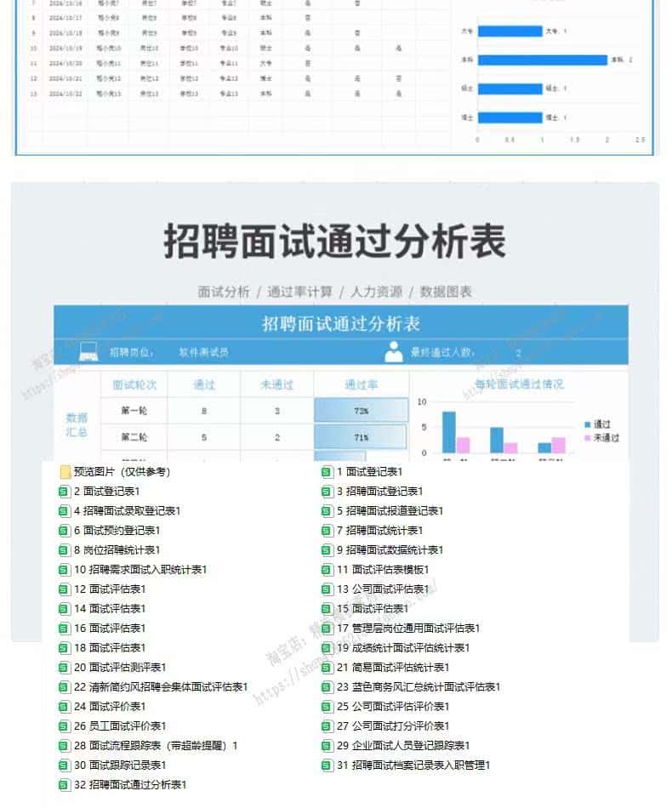Viewport: 672px width, 808px height.
Task: Click the yellow folder icon for 预览图片
Action: pos(65,471)
